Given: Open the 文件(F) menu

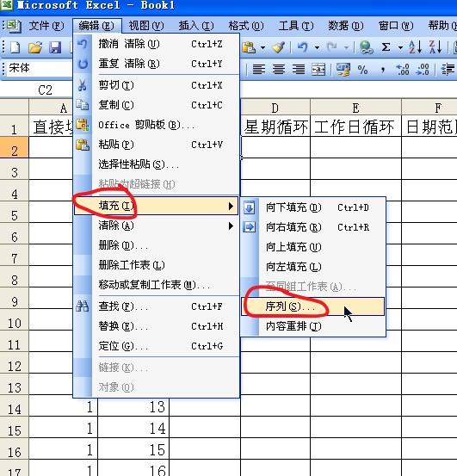Looking at the screenshot, I should (46, 26).
